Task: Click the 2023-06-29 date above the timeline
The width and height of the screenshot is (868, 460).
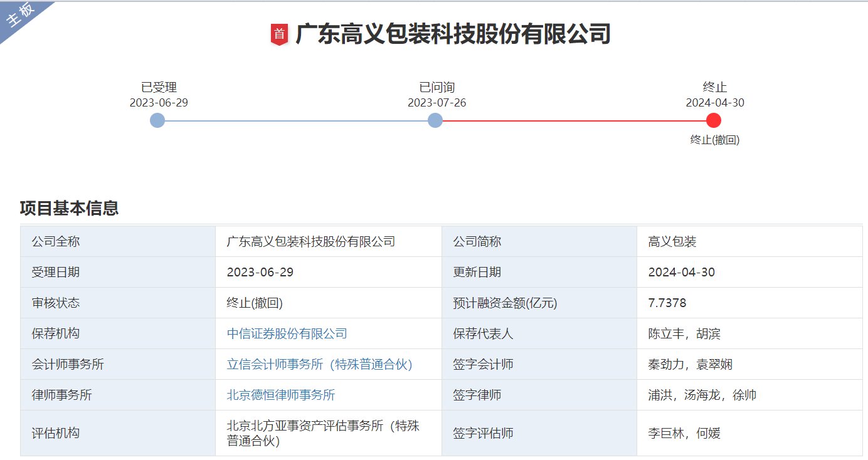Action: tap(159, 103)
